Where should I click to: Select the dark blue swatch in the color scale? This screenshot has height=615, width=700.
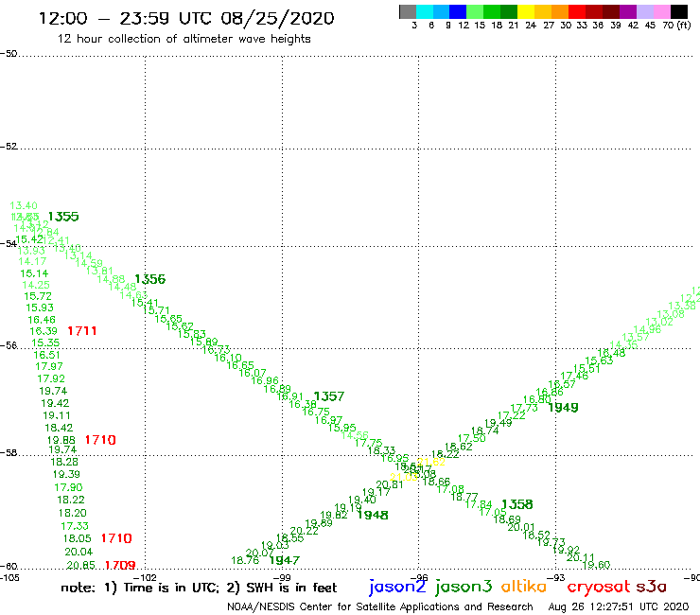pos(459,11)
